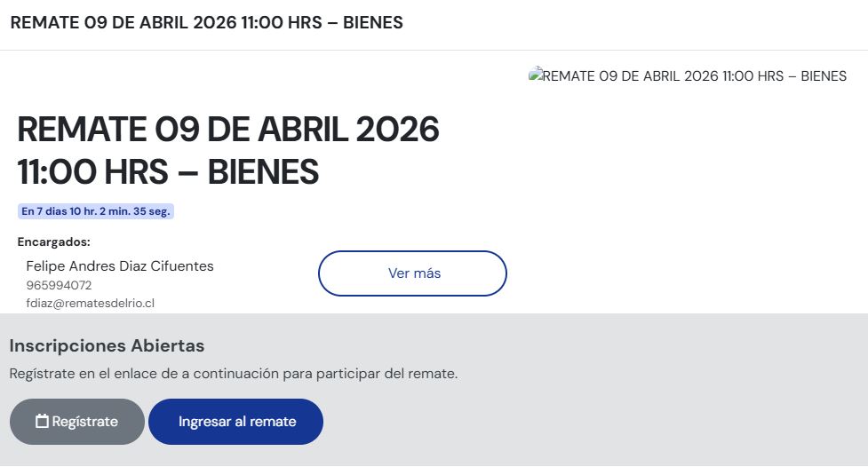Viewport: 868px width, 467px height.
Task: Click the large heading line "REMATE 09 DE ABRIL 2026"
Action: (228, 131)
